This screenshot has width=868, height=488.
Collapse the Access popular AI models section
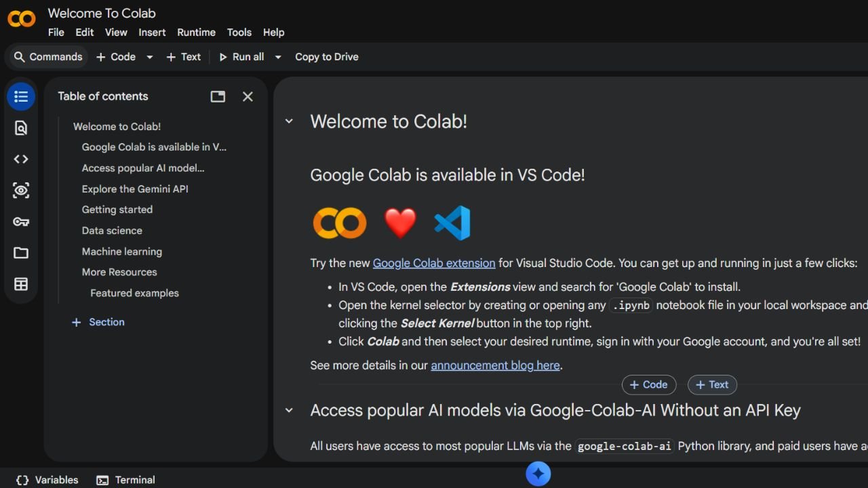coord(289,410)
